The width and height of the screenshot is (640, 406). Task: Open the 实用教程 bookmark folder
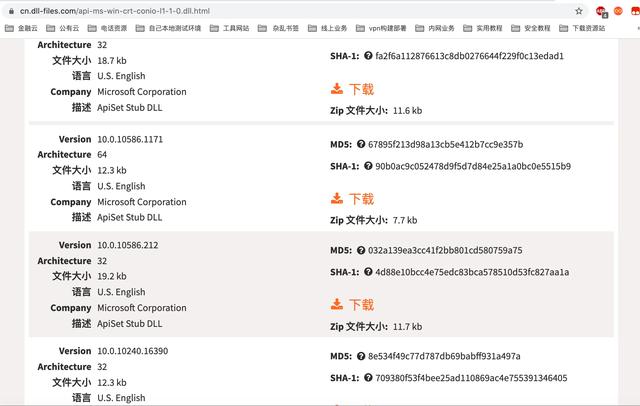483,28
